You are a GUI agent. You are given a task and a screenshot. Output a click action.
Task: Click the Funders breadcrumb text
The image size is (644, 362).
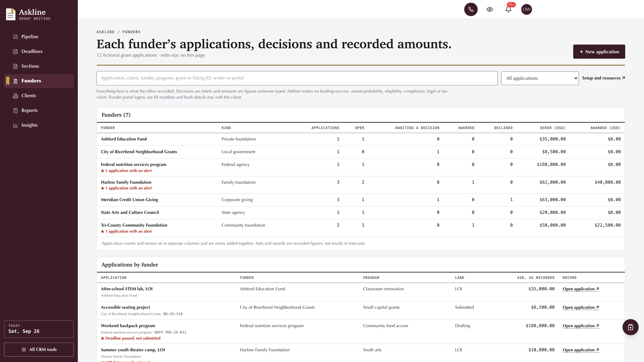click(131, 32)
